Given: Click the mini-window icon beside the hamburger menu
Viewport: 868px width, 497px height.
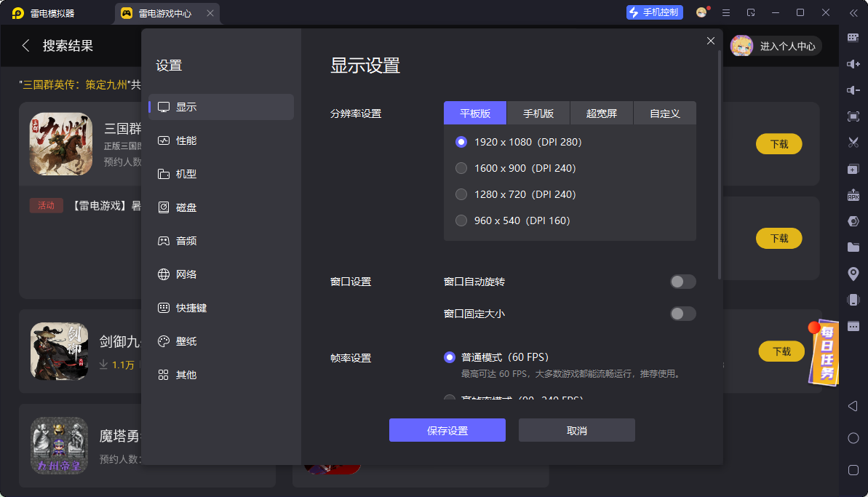Looking at the screenshot, I should click(x=751, y=12).
